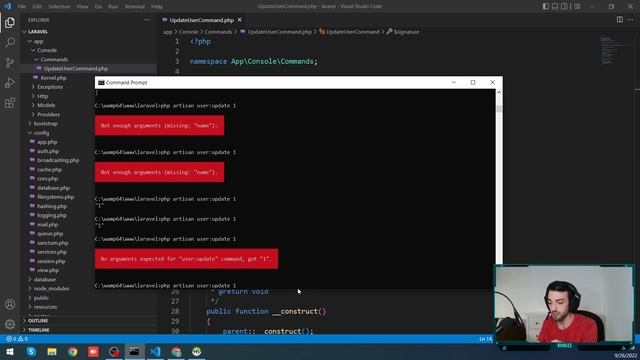Open Windows Start menu
The width and height of the screenshot is (640, 360).
[10, 351]
